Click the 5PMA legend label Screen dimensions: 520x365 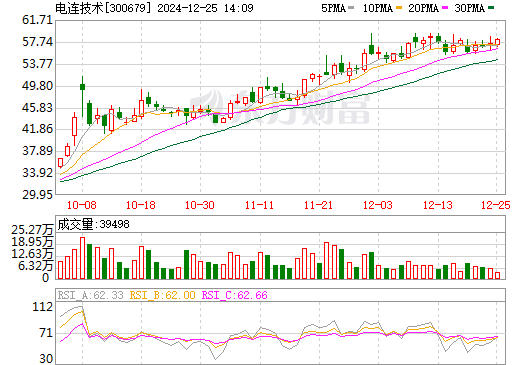pyautogui.click(x=333, y=8)
